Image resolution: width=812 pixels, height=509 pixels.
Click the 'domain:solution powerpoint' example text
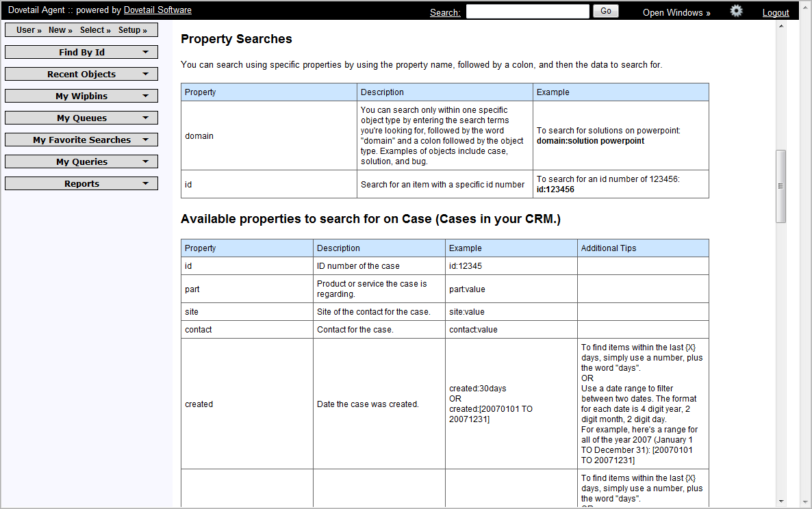coord(590,141)
